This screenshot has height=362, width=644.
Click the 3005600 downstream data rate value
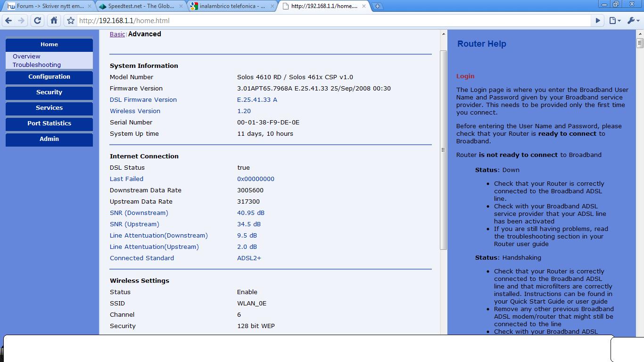[250, 190]
